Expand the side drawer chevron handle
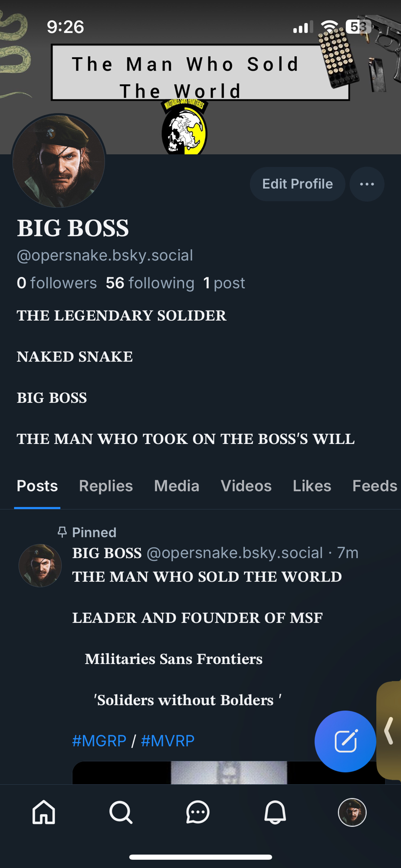The image size is (401, 868). coord(390,731)
